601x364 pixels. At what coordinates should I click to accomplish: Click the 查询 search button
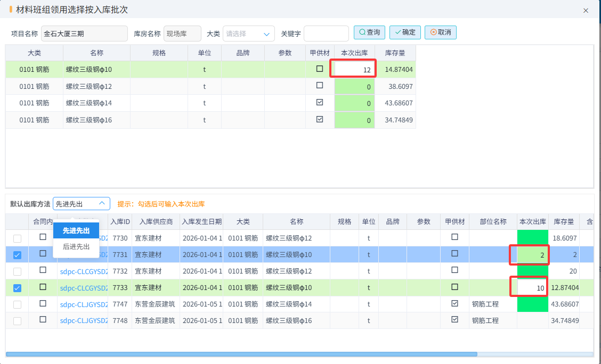coord(369,32)
